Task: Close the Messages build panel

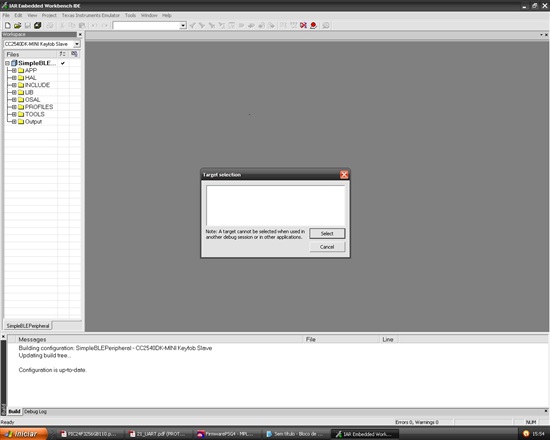Action: coord(3,337)
